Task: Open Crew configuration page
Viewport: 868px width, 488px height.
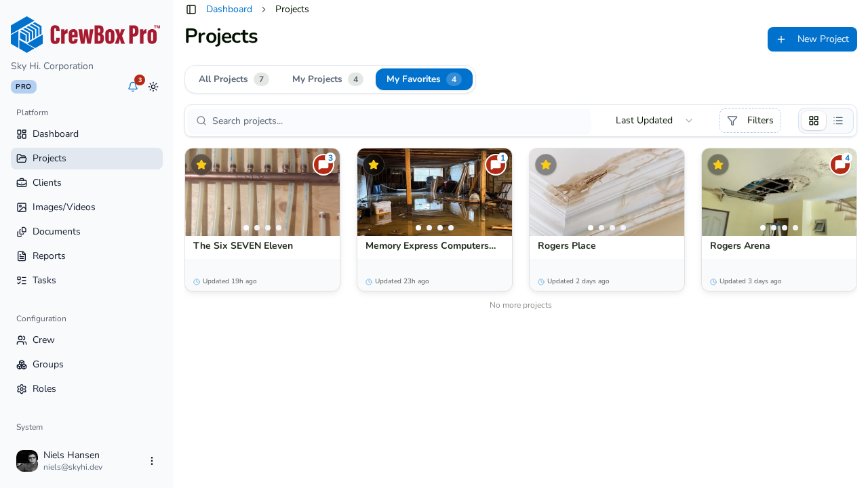Action: coord(87,340)
